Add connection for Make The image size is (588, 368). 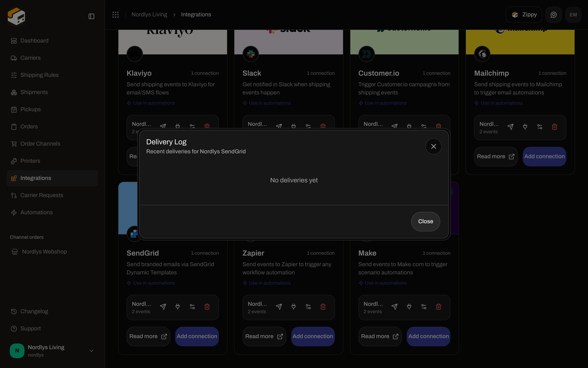pyautogui.click(x=429, y=336)
